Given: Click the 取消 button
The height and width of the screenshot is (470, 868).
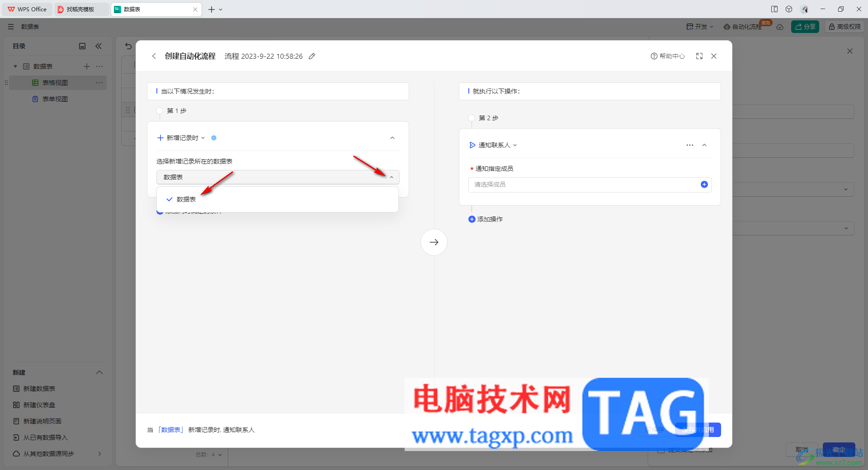Looking at the screenshot, I should click(x=802, y=450).
